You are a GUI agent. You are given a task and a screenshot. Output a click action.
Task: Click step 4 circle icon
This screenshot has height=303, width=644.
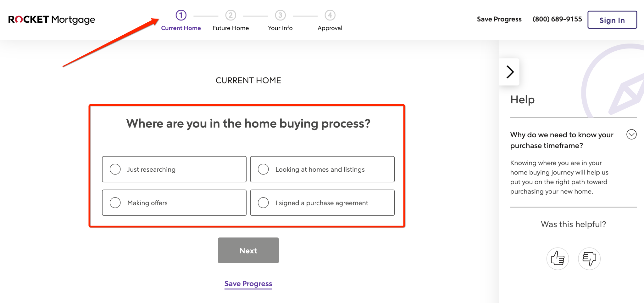(x=330, y=15)
